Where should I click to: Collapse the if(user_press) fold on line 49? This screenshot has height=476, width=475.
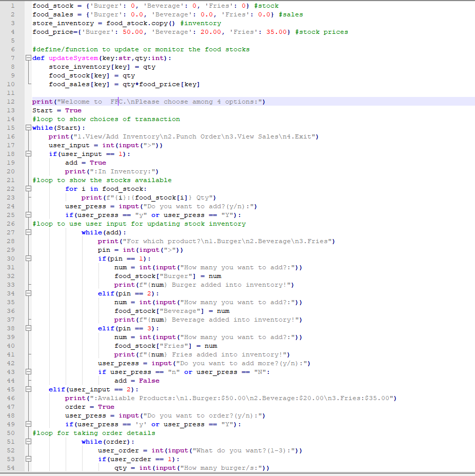(x=28, y=424)
